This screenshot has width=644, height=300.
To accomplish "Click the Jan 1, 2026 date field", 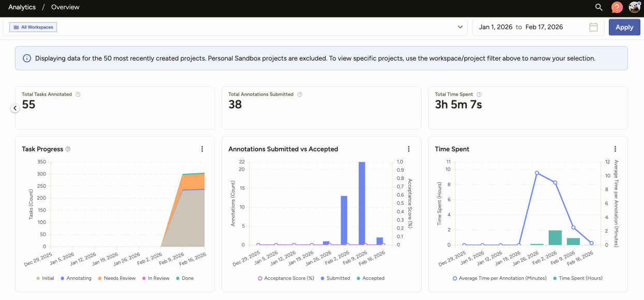I will pyautogui.click(x=495, y=27).
